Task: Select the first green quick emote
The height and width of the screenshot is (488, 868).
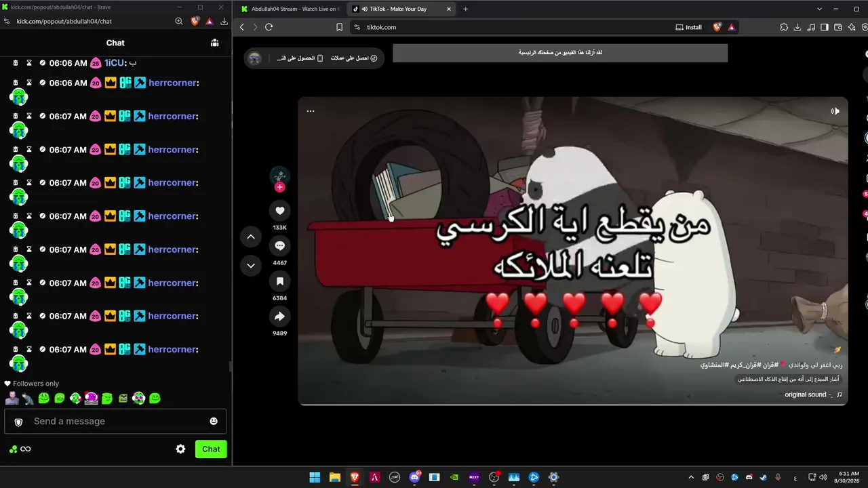Action: coord(44,398)
